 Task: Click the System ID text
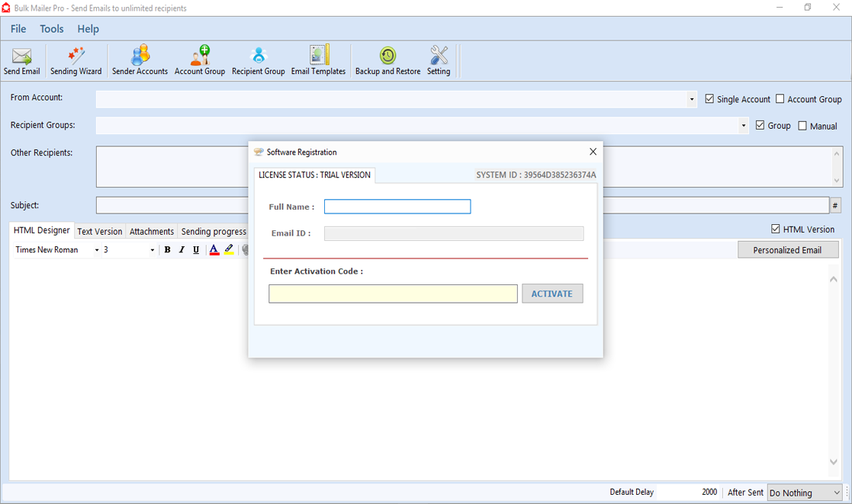click(x=535, y=175)
